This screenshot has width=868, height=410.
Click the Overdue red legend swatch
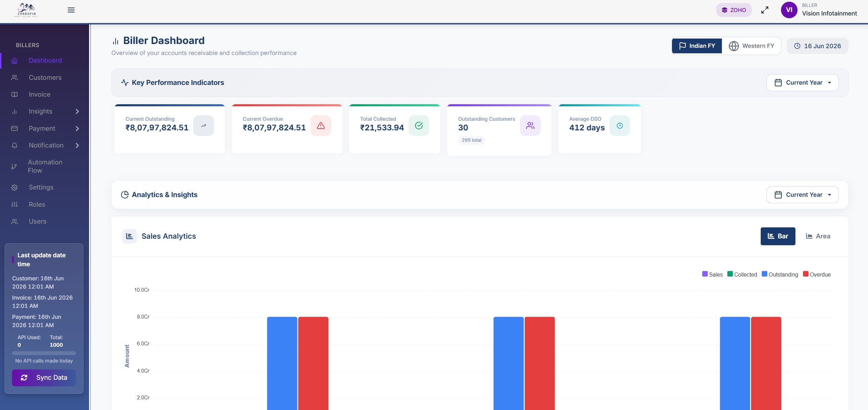click(x=806, y=274)
